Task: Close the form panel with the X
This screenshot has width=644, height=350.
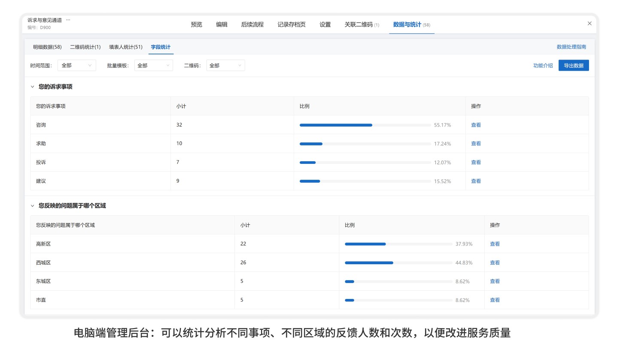Action: [589, 24]
